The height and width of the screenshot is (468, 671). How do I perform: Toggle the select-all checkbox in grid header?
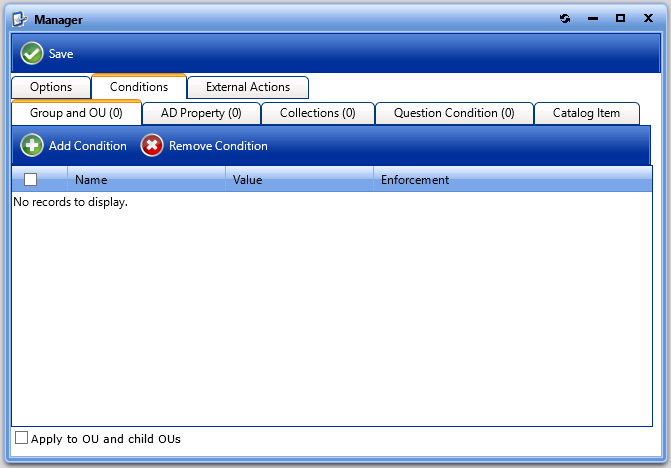pyautogui.click(x=30, y=180)
